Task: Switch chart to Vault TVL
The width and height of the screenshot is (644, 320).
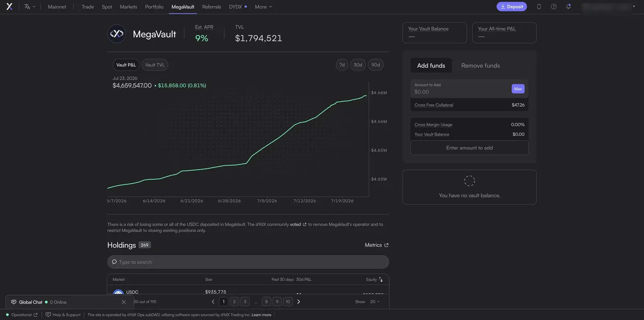Action: coord(155,65)
